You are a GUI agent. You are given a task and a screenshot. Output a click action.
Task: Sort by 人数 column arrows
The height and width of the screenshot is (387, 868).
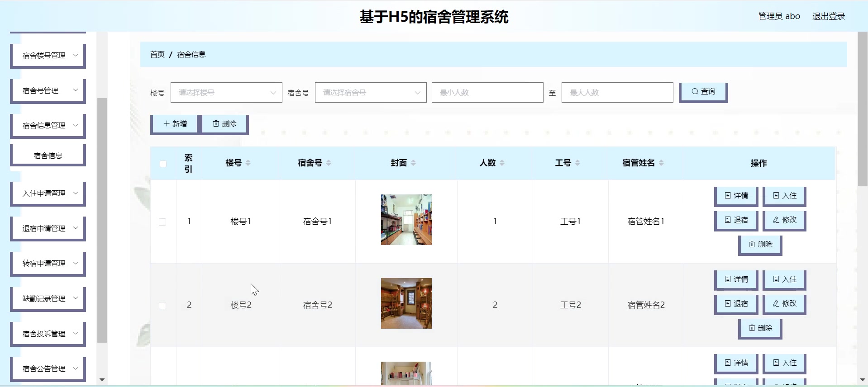(x=502, y=163)
